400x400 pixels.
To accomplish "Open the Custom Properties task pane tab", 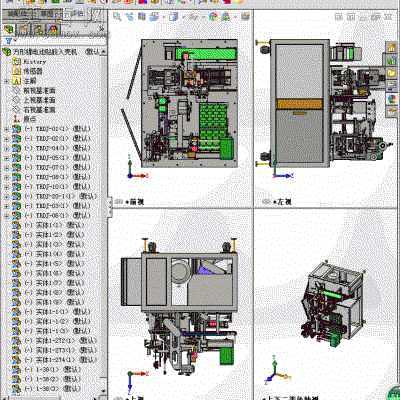I will [391, 111].
